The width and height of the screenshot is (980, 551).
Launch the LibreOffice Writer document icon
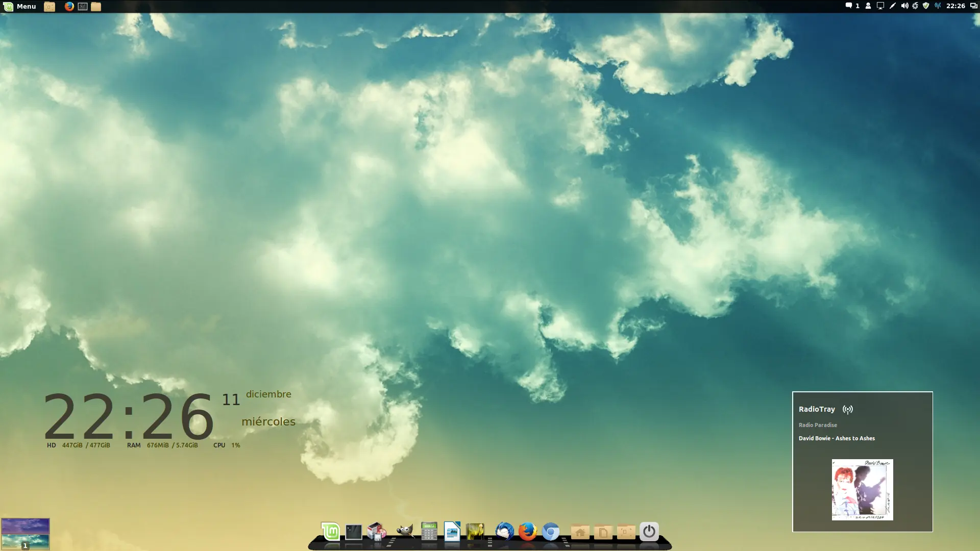[452, 532]
